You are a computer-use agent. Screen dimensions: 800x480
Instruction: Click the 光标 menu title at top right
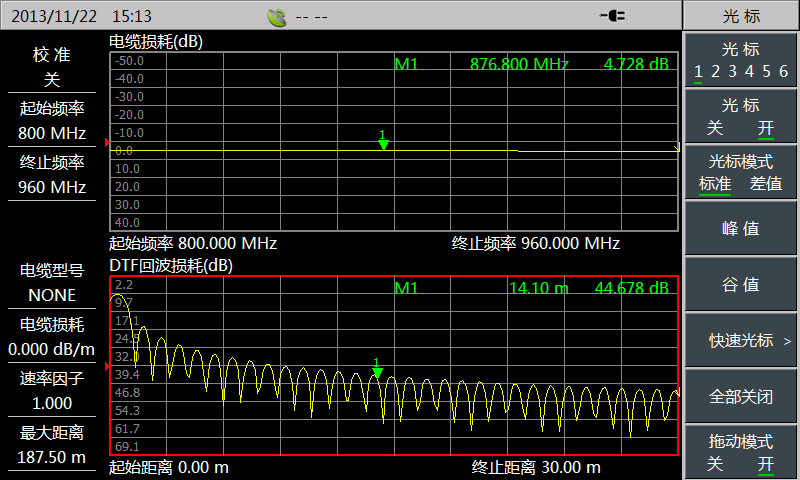click(x=740, y=16)
